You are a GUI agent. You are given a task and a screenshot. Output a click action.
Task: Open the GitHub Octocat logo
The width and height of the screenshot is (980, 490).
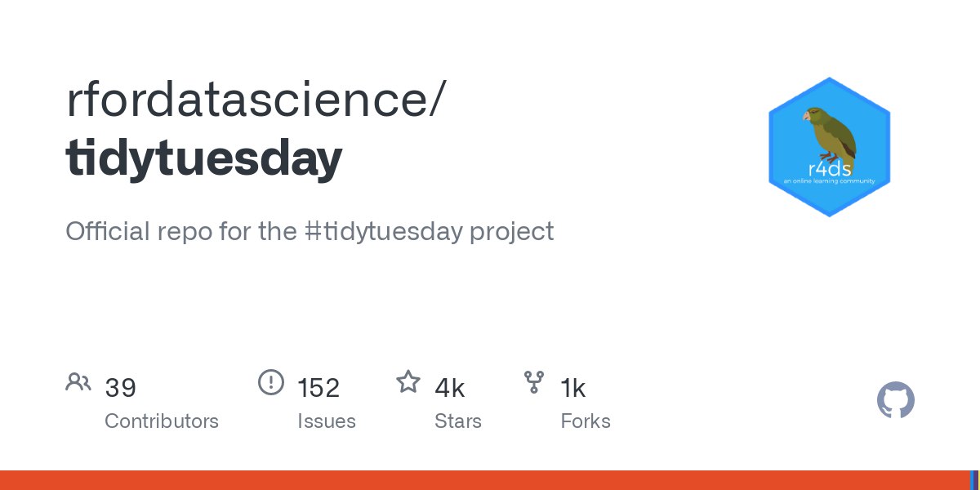[x=896, y=401]
